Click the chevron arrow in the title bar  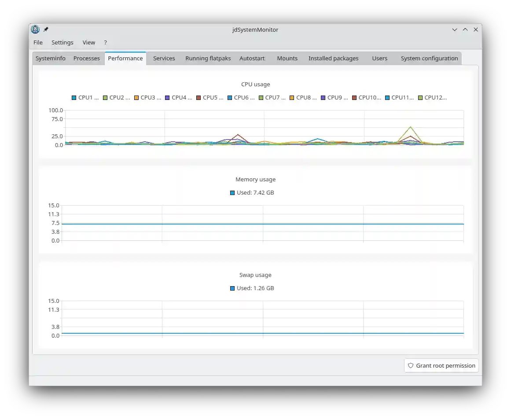(454, 29)
